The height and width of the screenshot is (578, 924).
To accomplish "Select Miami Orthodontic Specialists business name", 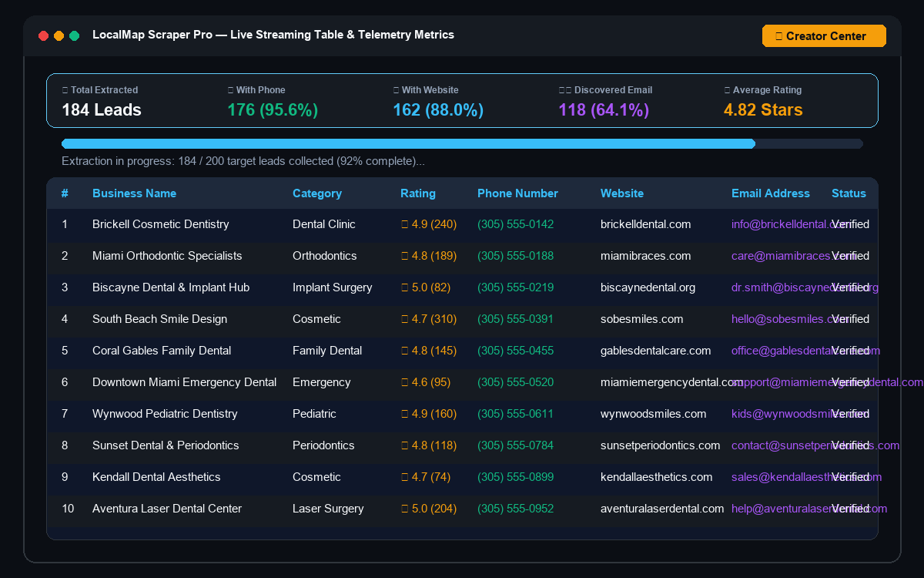I will [167, 256].
